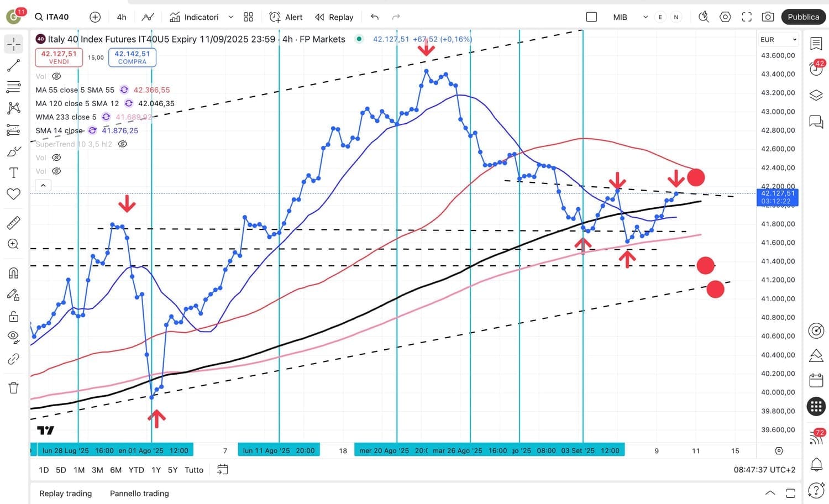Open the watchlist panel in the right sidebar

coord(816,43)
